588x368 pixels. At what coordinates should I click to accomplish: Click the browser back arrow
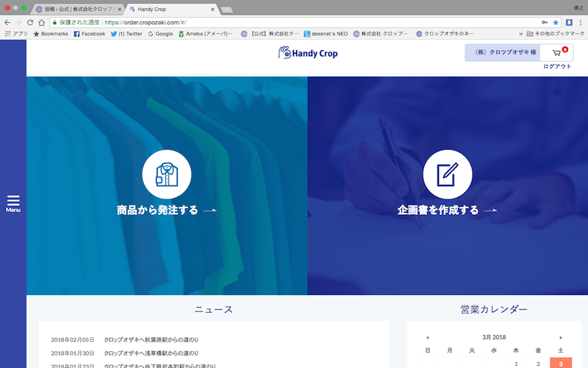7,23
